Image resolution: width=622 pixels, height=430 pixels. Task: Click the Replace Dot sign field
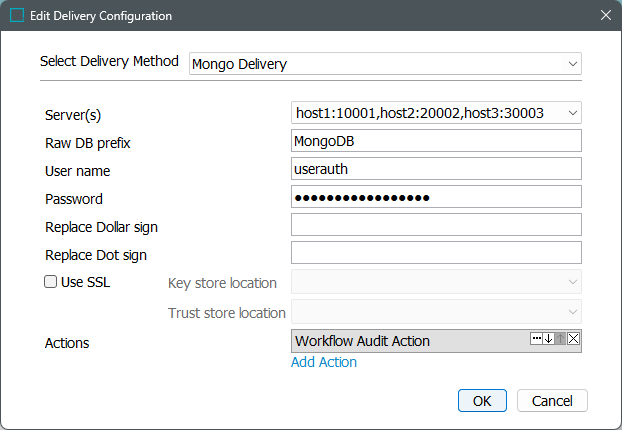435,253
